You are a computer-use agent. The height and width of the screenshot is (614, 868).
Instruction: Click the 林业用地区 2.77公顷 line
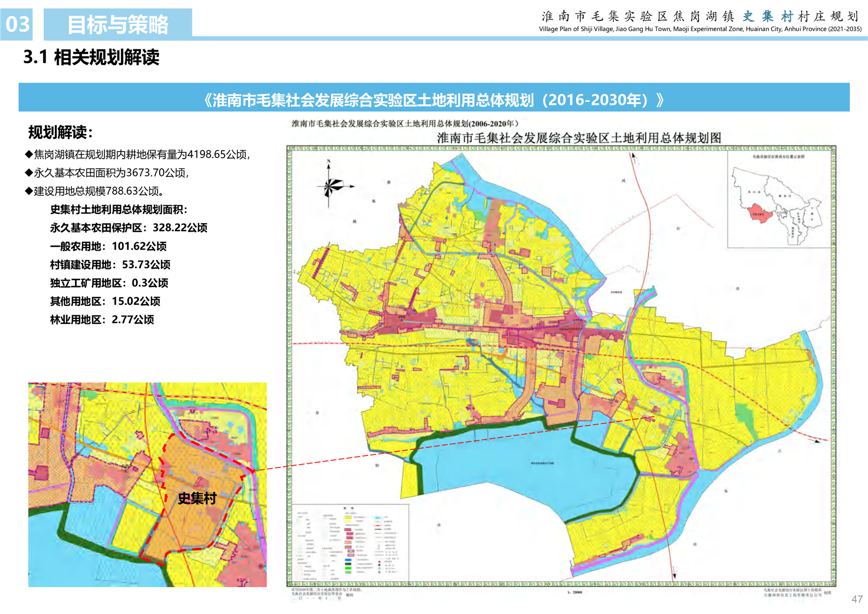click(102, 320)
